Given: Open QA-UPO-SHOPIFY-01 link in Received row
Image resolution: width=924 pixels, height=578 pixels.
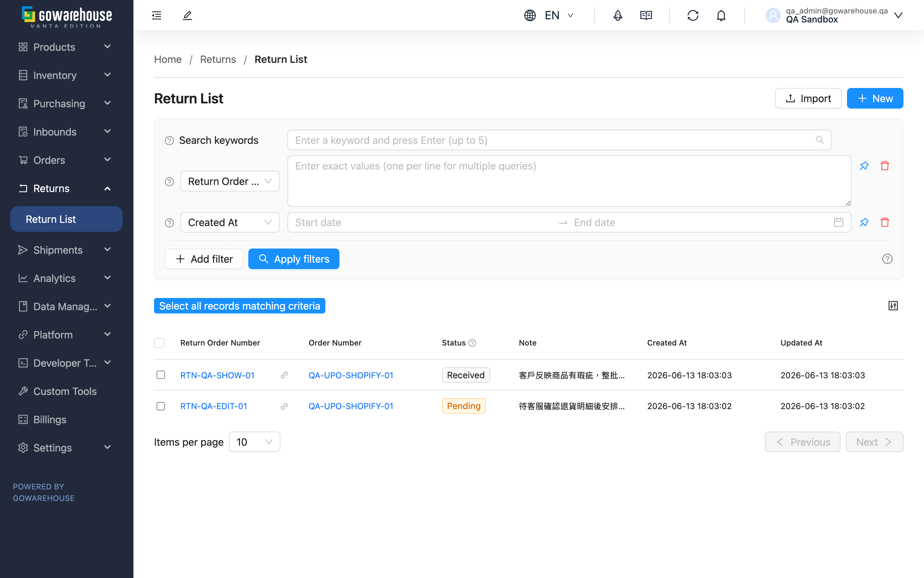Looking at the screenshot, I should (x=351, y=375).
